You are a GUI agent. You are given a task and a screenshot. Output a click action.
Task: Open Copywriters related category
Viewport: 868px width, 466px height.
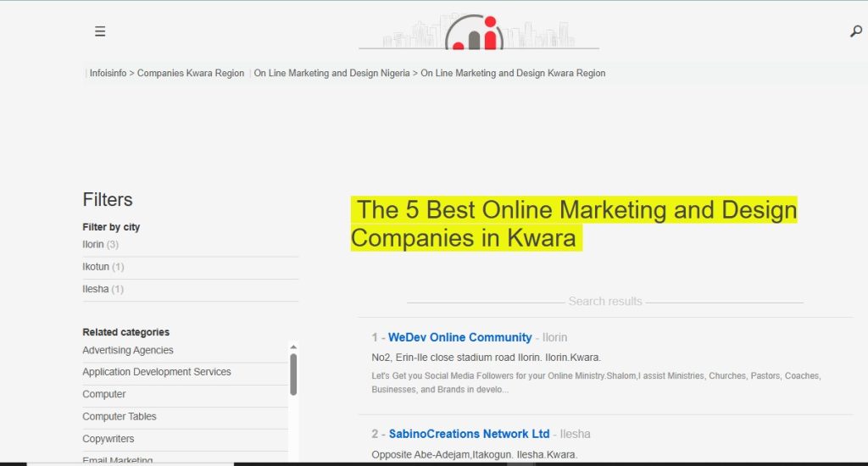[x=108, y=439]
